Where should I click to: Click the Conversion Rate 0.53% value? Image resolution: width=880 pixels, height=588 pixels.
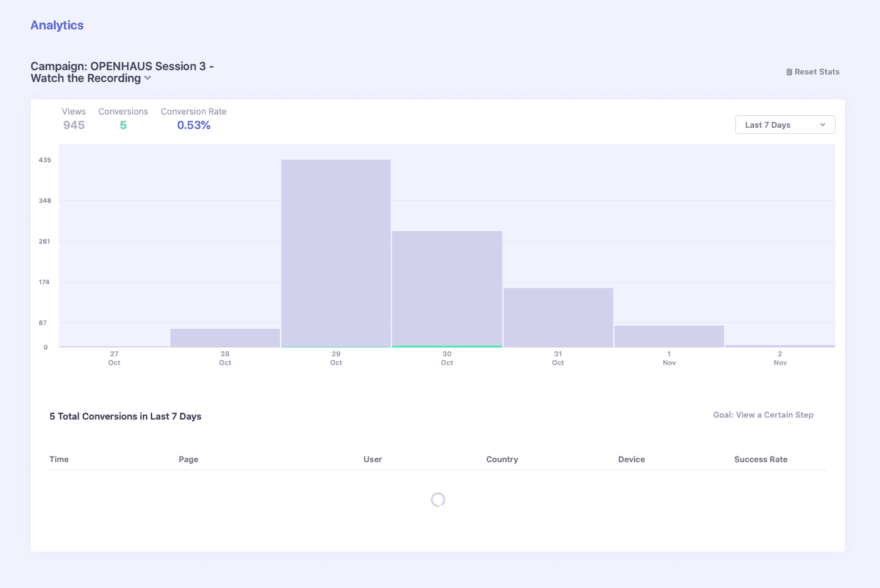tap(194, 125)
